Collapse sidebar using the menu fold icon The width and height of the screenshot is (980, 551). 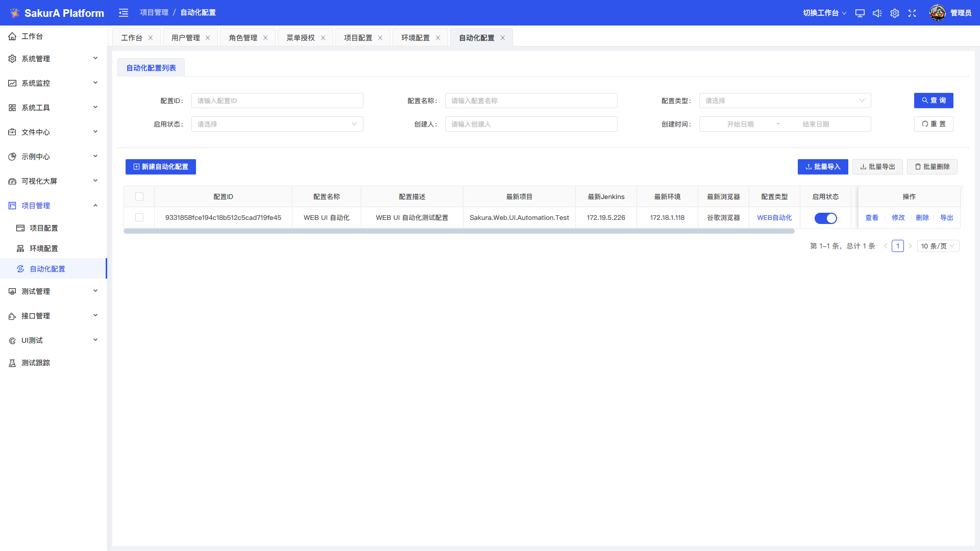click(124, 13)
